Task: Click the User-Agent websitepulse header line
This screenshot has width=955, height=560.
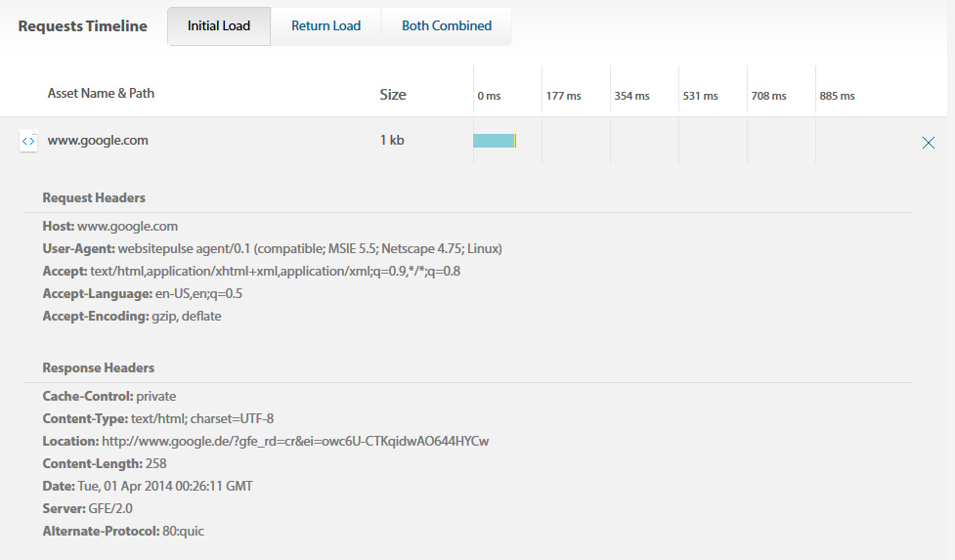Action: coord(273,249)
